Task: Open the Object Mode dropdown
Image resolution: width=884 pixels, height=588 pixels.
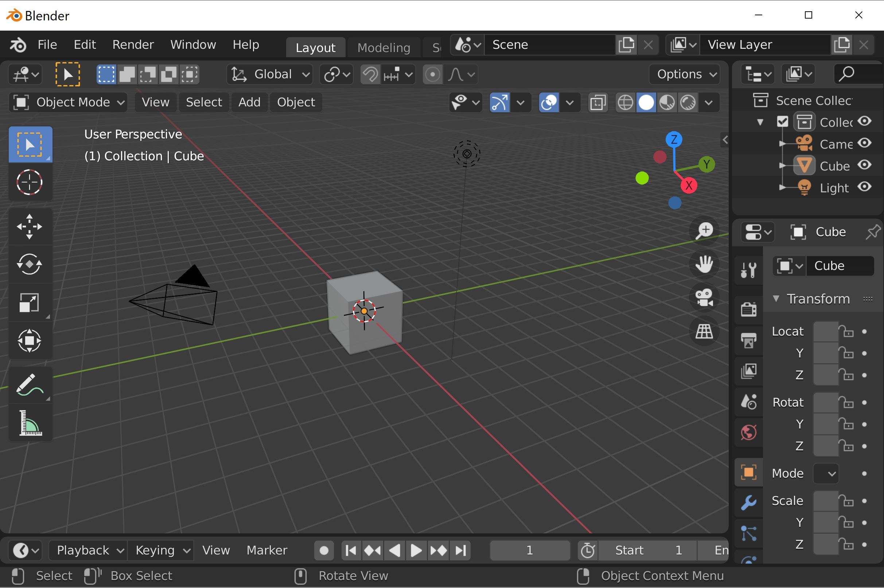Action: (x=68, y=102)
